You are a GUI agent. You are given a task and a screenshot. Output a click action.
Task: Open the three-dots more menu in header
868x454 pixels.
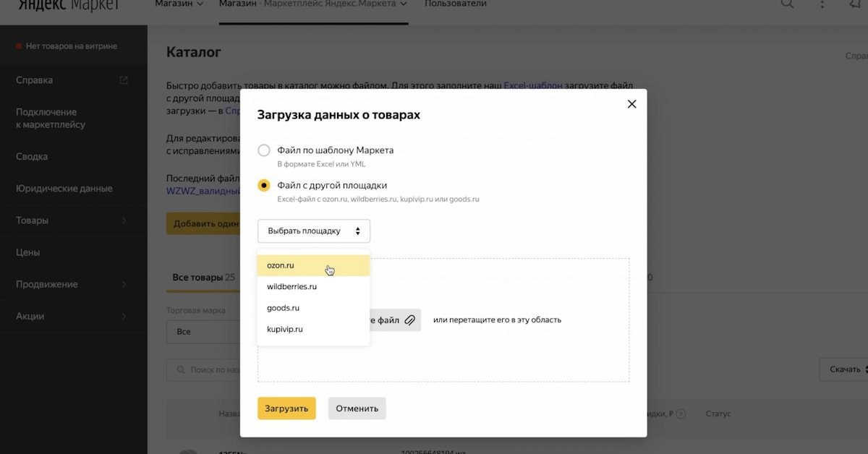point(822,4)
